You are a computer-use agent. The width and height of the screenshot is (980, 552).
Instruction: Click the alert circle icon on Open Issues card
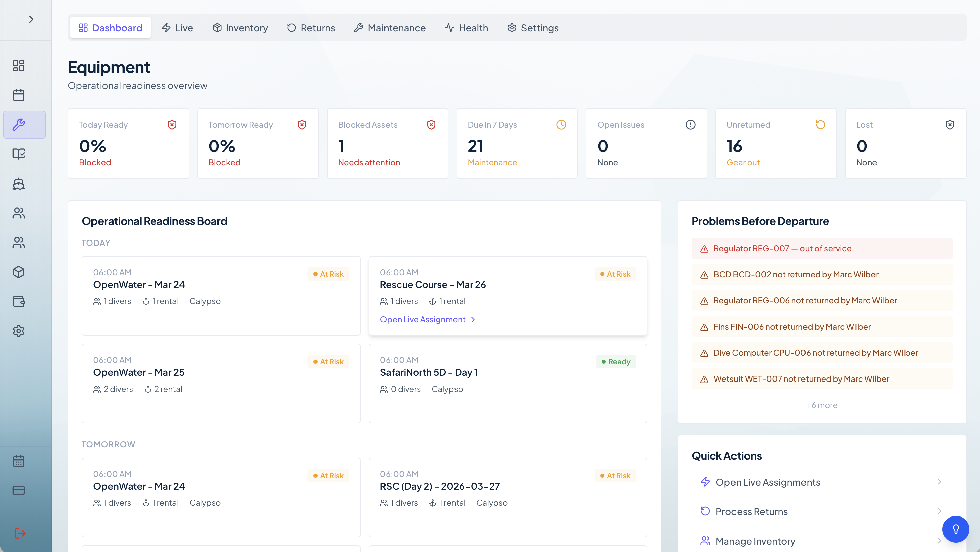[x=691, y=124]
